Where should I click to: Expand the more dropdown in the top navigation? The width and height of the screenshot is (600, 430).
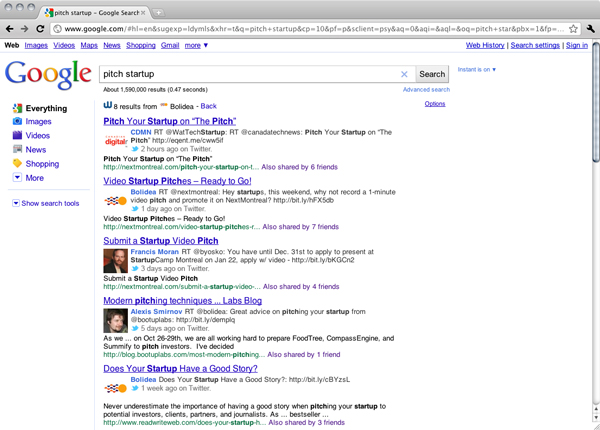[196, 45]
